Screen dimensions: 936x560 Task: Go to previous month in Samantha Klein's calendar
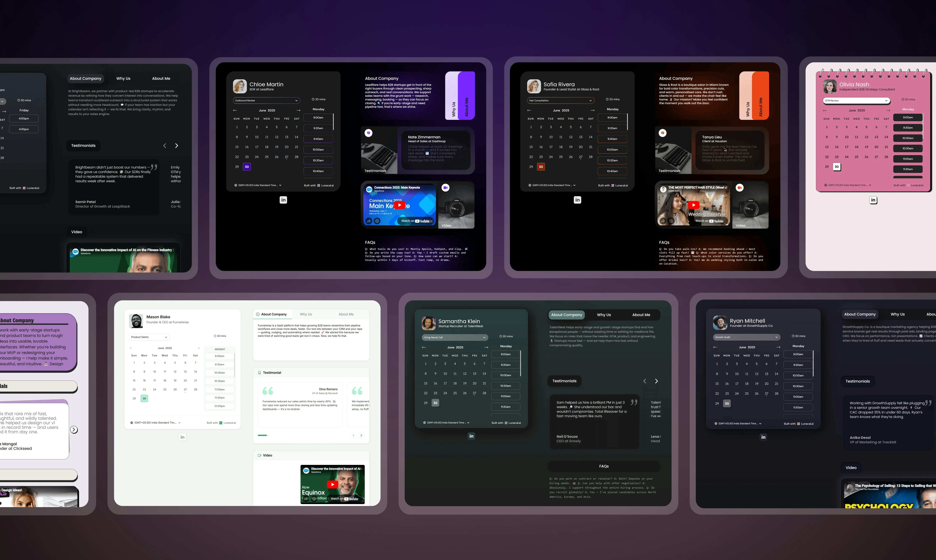point(424,347)
